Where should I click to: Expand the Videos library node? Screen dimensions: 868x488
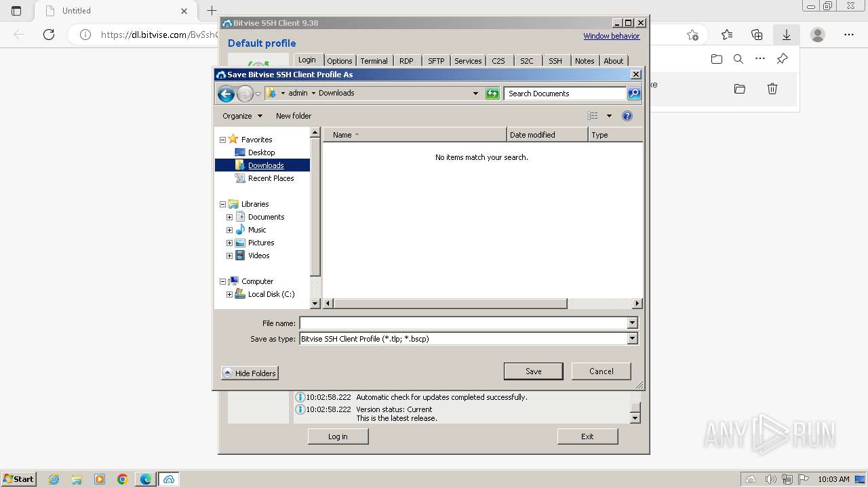229,256
